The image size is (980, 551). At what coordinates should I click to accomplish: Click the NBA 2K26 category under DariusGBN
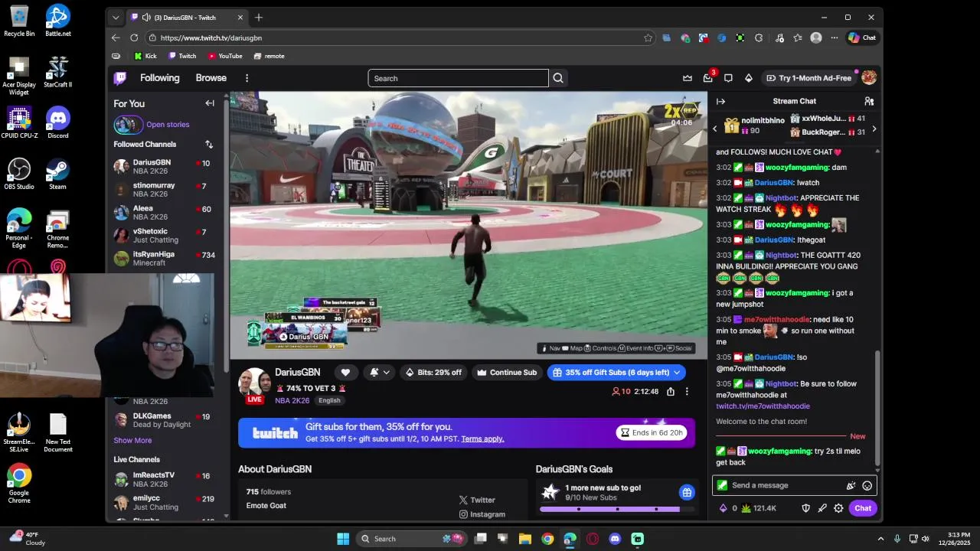pyautogui.click(x=292, y=400)
